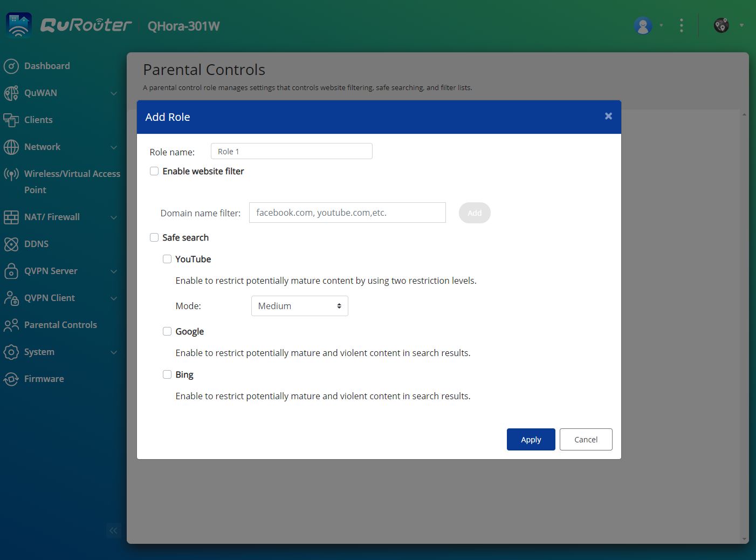The image size is (756, 560).
Task: Click the Firmware update icon
Action: click(x=11, y=379)
